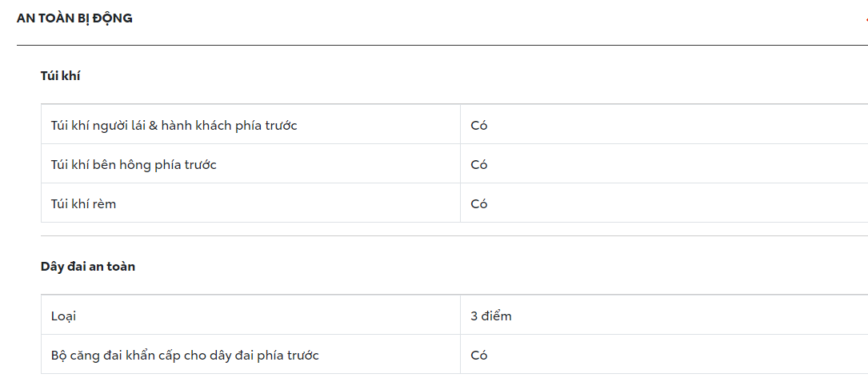Click the 'Túi khí bên hông phía trước' row label
Viewport: 868px width, 378px height.
(134, 165)
